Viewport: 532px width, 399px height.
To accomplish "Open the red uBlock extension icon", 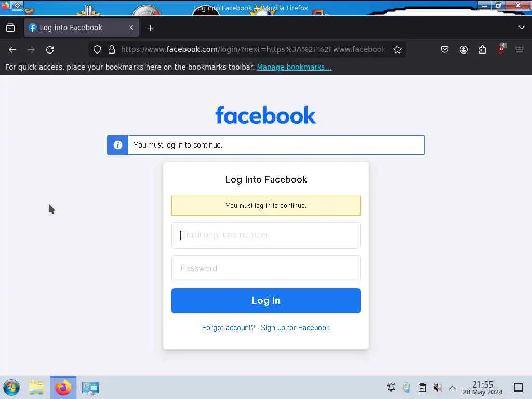I will pos(501,49).
